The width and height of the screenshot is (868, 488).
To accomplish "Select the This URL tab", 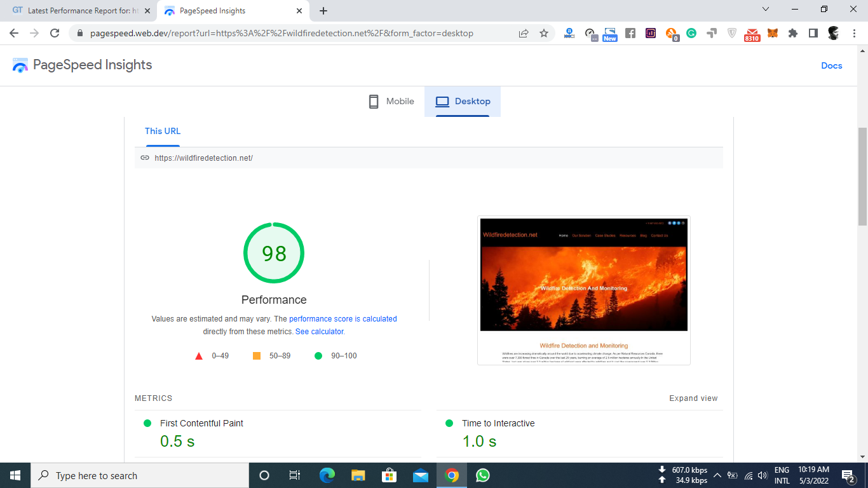I will [163, 131].
